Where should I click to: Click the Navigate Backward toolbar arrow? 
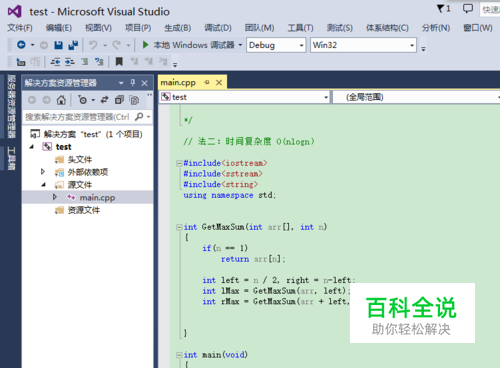tap(21, 45)
